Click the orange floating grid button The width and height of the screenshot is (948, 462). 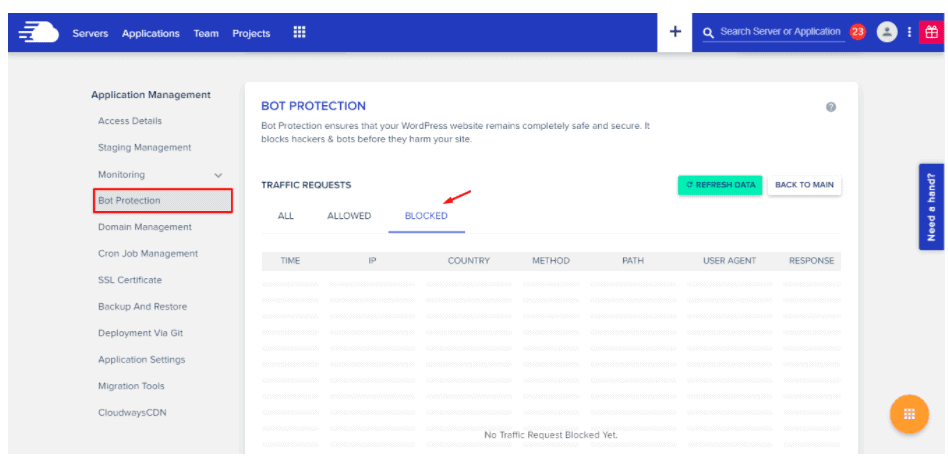click(909, 414)
